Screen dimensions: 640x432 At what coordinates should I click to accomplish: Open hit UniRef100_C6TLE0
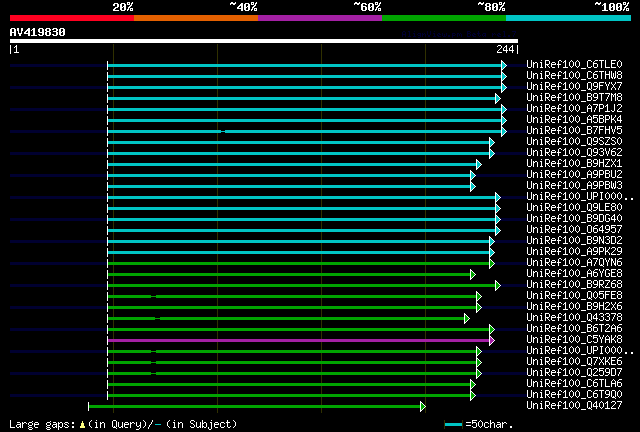click(574, 65)
